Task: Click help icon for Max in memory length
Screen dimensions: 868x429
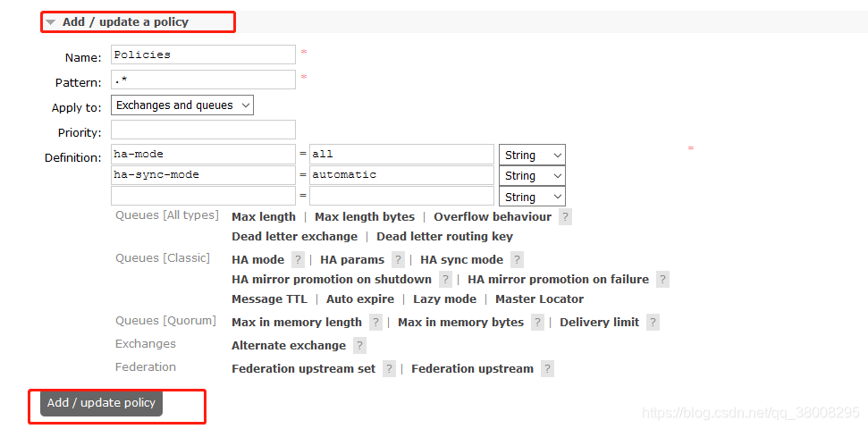Action: (376, 323)
